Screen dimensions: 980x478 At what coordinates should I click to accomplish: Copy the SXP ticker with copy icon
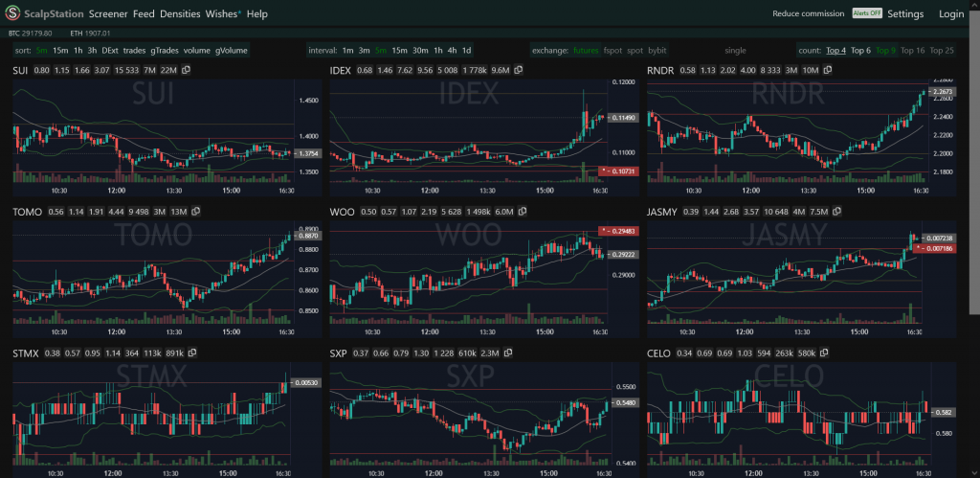click(x=523, y=353)
